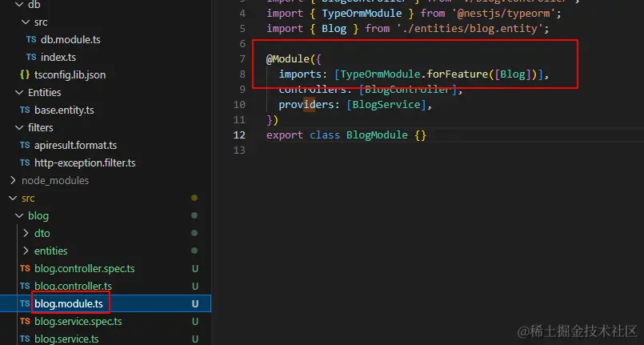Click TypeOrmModule in line 4 import
The image size is (644, 345).
(362, 14)
